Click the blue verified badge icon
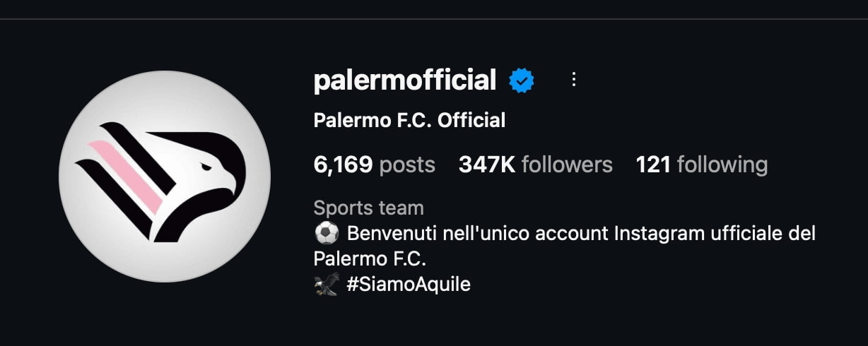 (522, 80)
